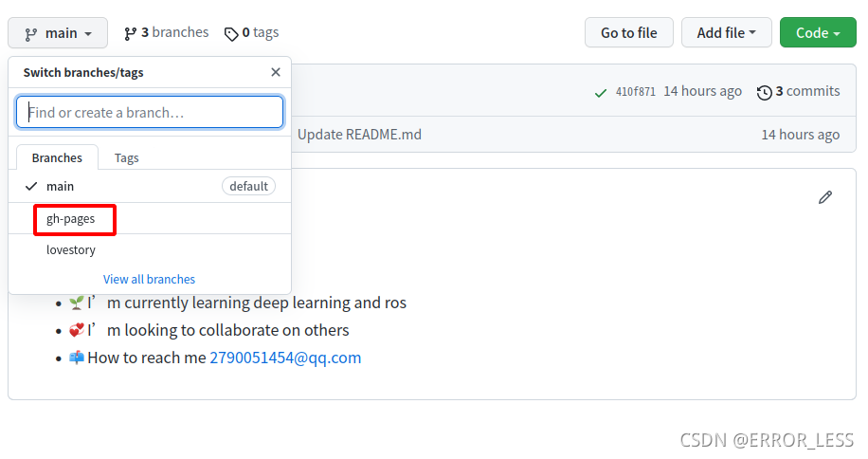Switch to the Branches tab

pos(57,157)
